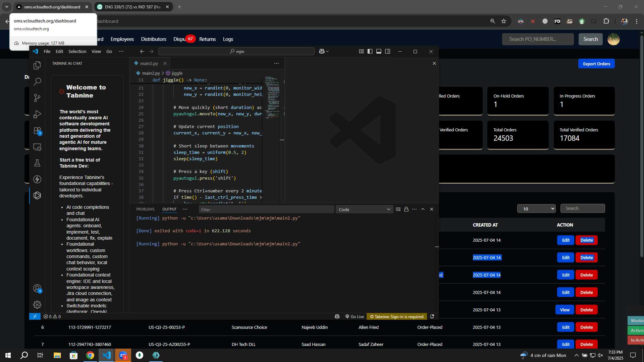Image resolution: width=644 pixels, height=362 pixels.
Task: Open the Returns nav link
Action: point(207,39)
